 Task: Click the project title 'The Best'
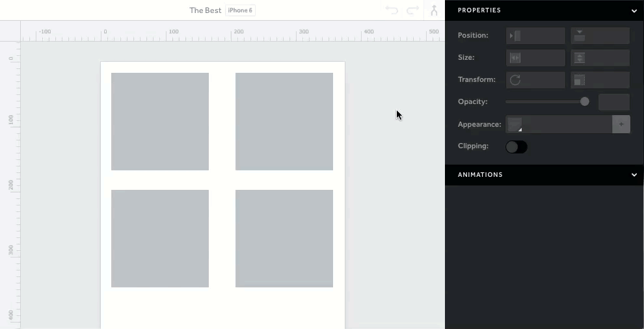coord(205,10)
